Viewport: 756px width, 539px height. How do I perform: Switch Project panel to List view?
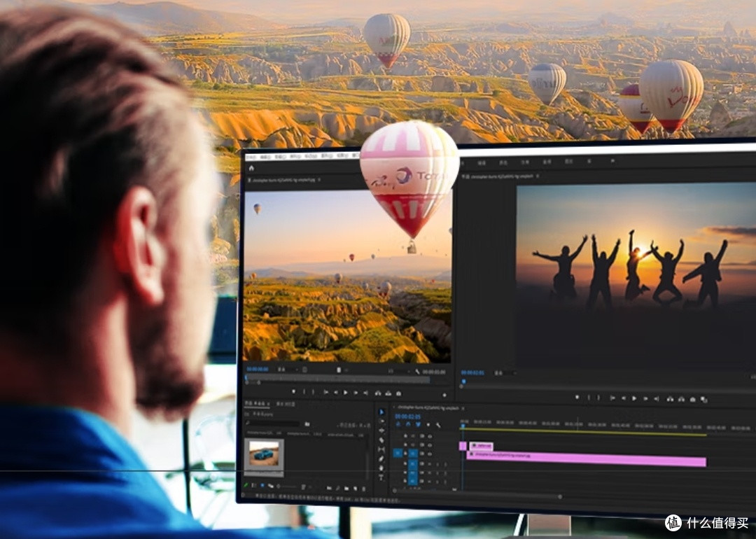pyautogui.click(x=254, y=486)
